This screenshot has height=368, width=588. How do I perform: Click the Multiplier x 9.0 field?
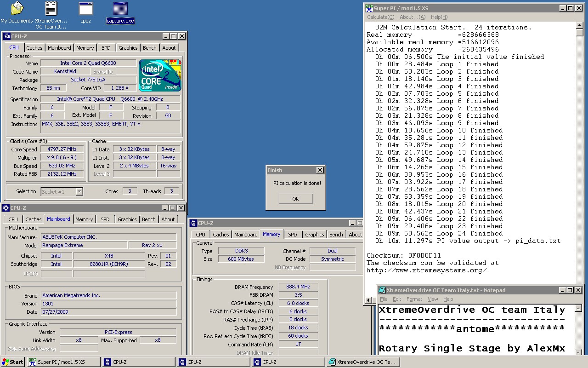click(x=62, y=158)
